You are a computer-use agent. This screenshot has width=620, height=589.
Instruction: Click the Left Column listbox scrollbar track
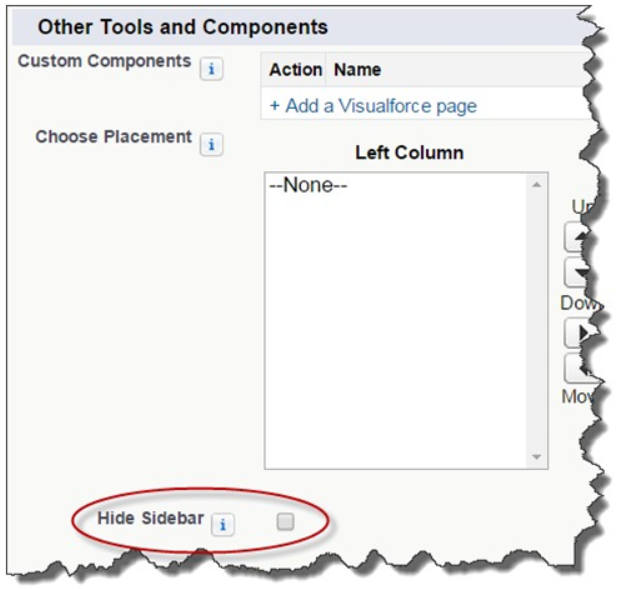coord(537,321)
